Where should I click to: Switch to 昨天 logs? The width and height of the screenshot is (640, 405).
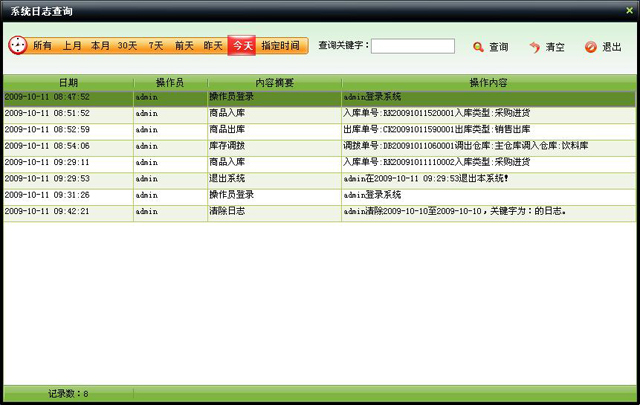(x=213, y=46)
